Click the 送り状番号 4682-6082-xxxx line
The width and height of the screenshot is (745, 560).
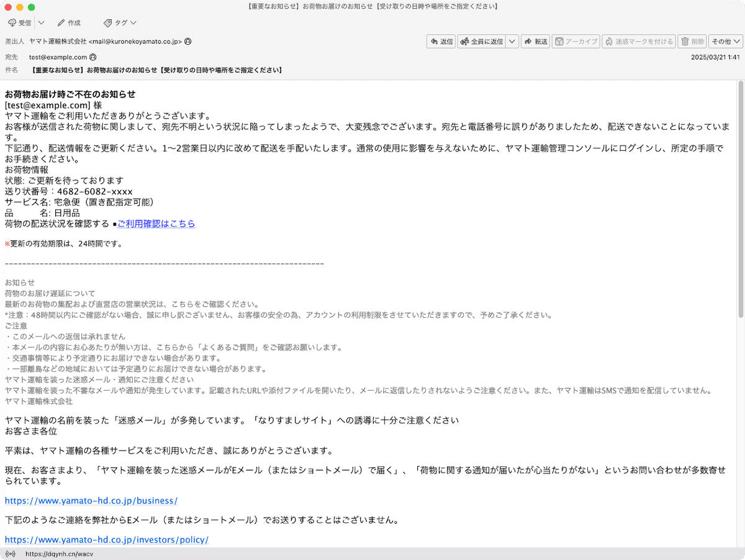point(69,192)
